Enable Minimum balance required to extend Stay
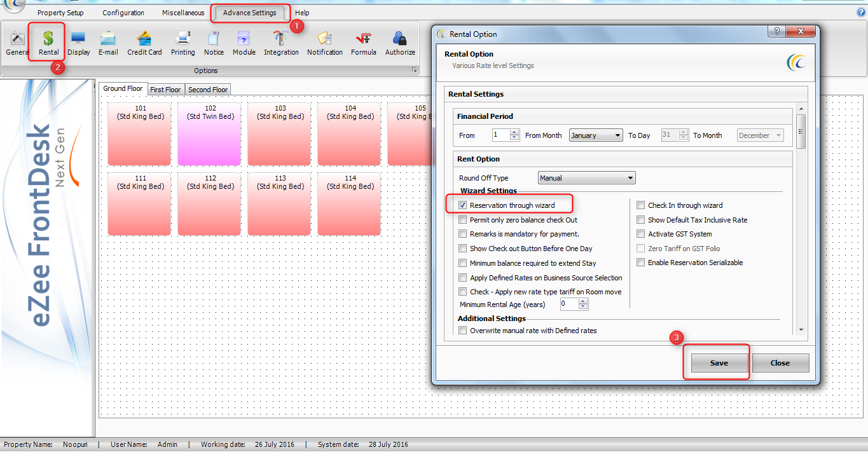 click(463, 263)
